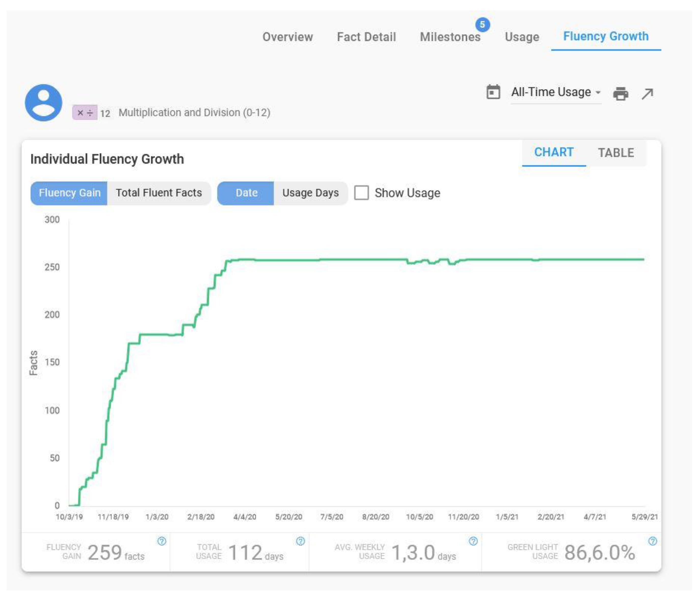The height and width of the screenshot is (596, 700).
Task: Select the Usage Days axis toggle
Action: tap(310, 193)
